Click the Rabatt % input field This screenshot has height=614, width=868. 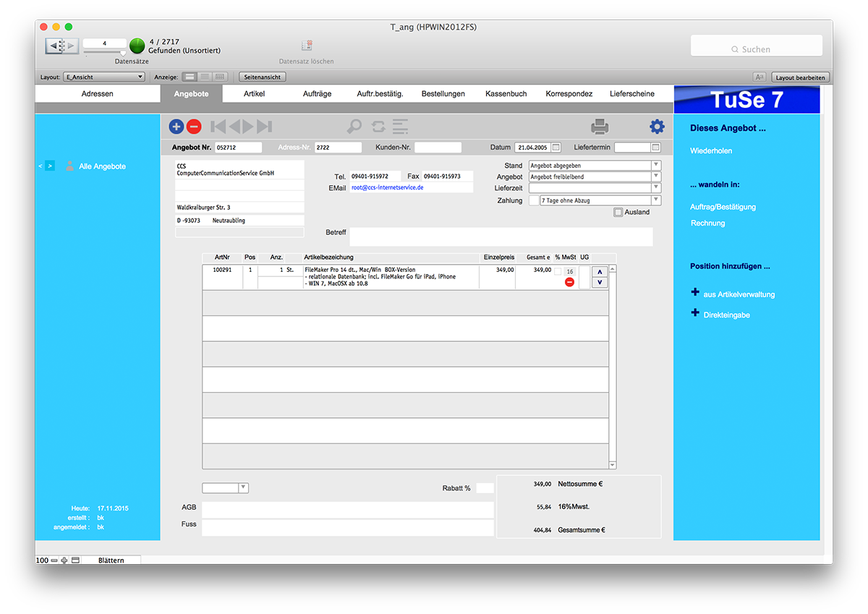click(485, 488)
